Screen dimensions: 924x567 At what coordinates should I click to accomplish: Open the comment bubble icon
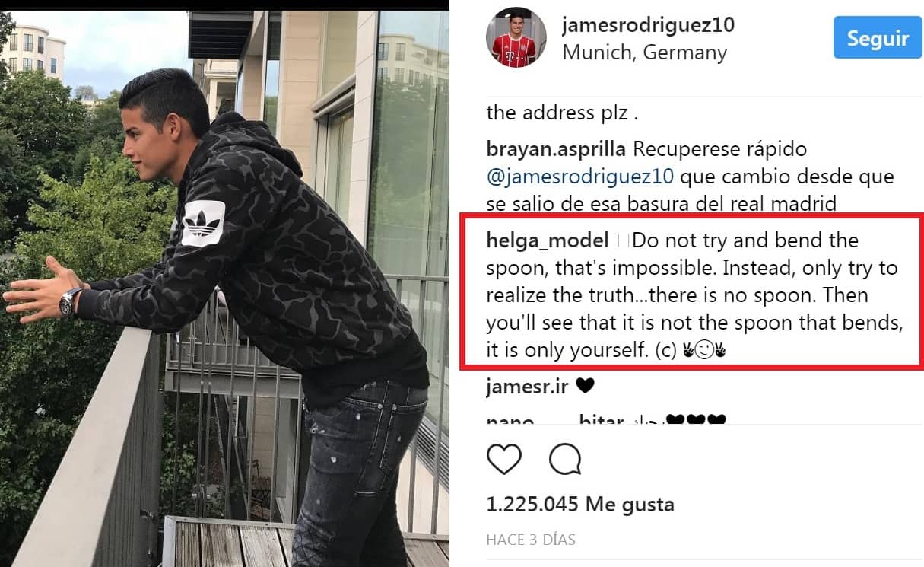565,459
